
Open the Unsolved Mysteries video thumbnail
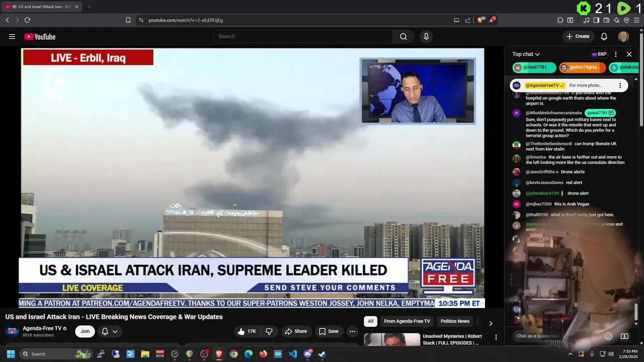pos(392,340)
